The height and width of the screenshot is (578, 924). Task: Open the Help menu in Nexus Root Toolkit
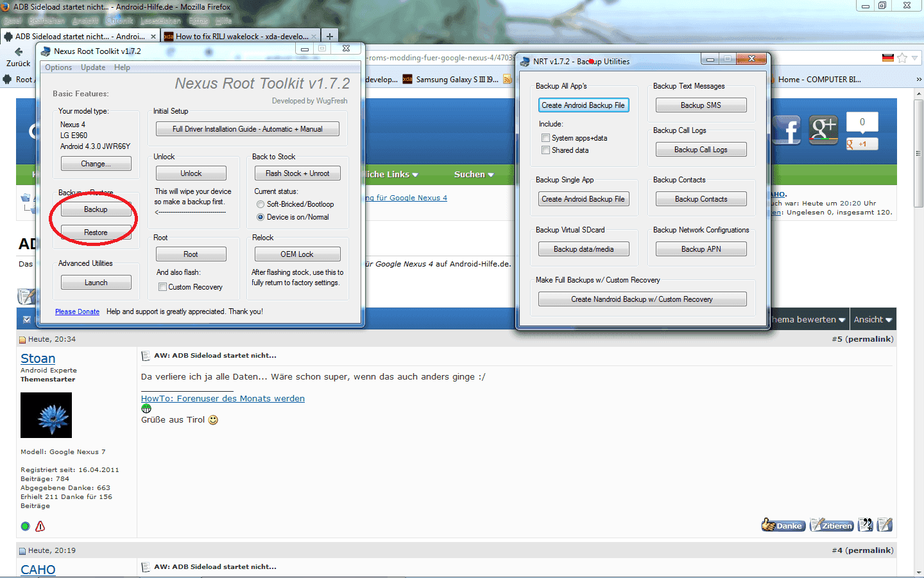(122, 67)
